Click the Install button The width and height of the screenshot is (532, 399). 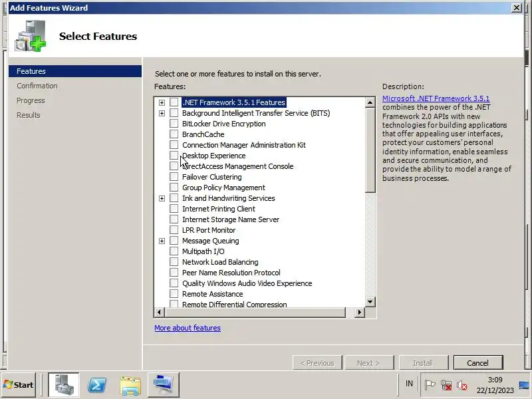[423, 362]
